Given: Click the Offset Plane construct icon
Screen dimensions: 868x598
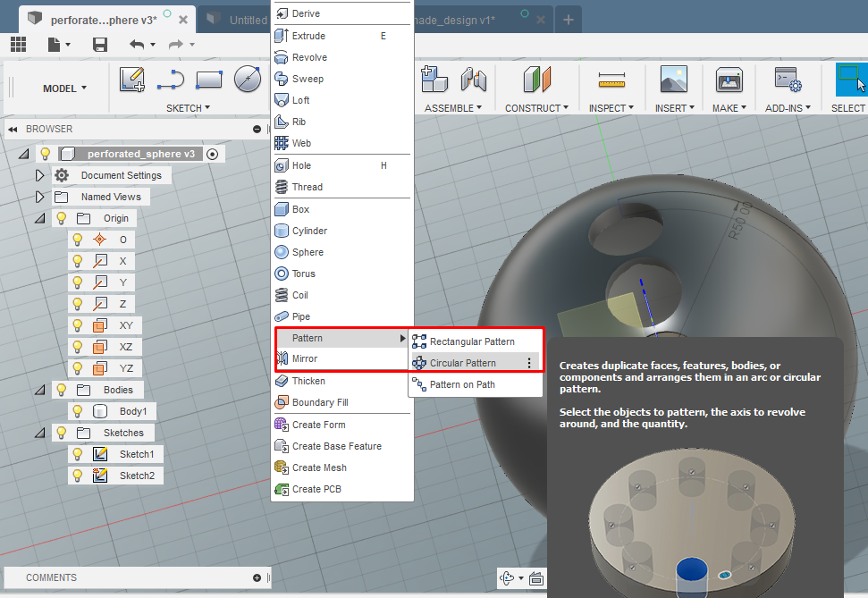Looking at the screenshot, I should [x=537, y=80].
